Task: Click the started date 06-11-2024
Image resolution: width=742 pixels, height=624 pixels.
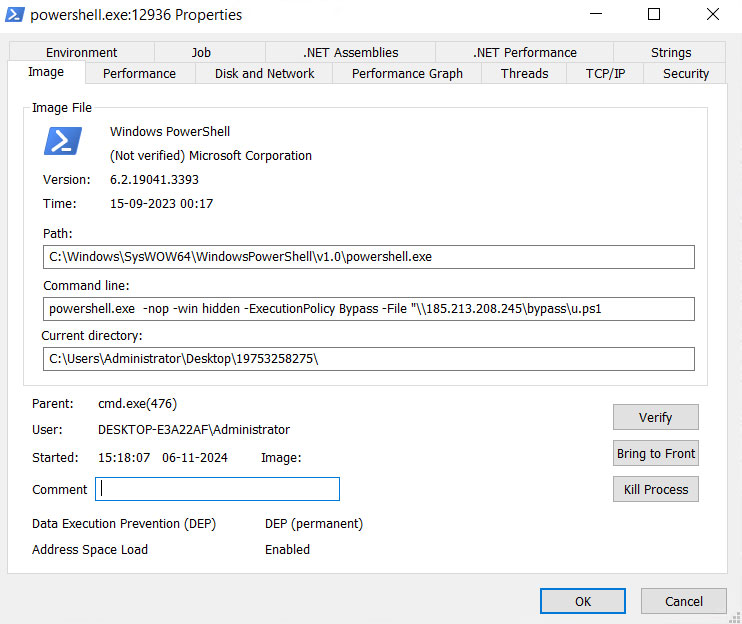Action: [x=194, y=457]
